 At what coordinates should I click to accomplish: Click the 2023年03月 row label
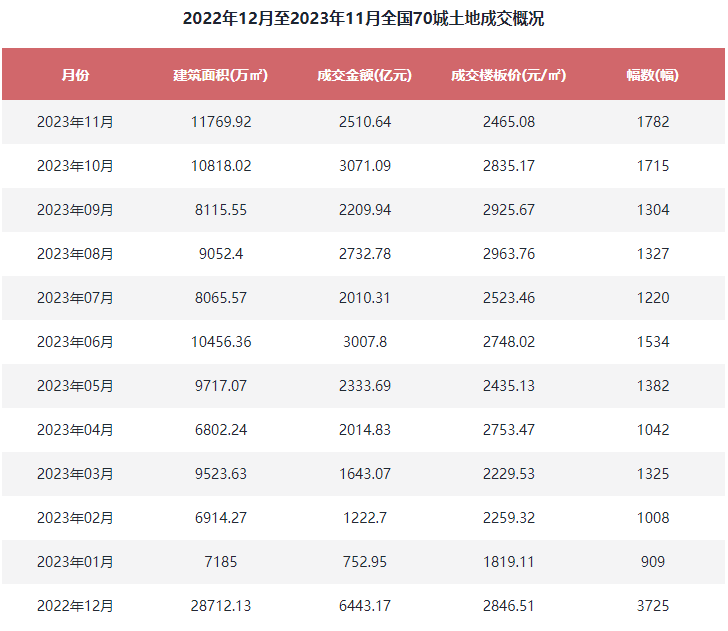coord(75,474)
